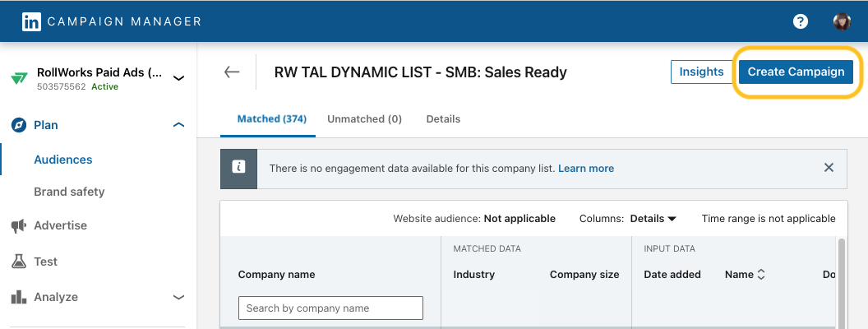Collapse the Plan section chevron
The height and width of the screenshot is (329, 868).
[178, 125]
